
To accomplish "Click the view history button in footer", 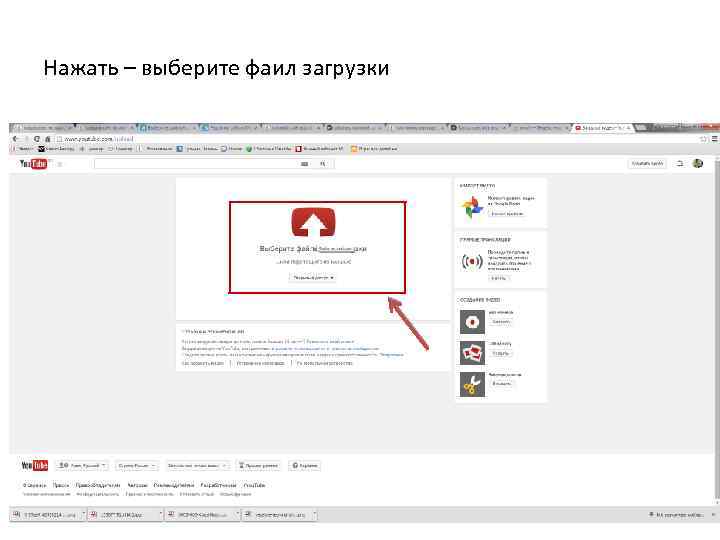I will click(x=259, y=466).
